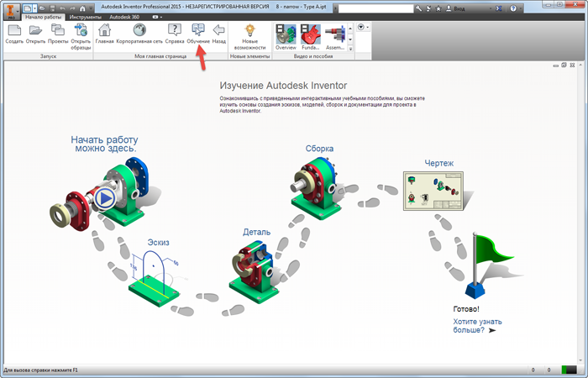The width and height of the screenshot is (588, 378).
Task: Click the Redo arrow in quick access toolbar
Action: (73, 8)
